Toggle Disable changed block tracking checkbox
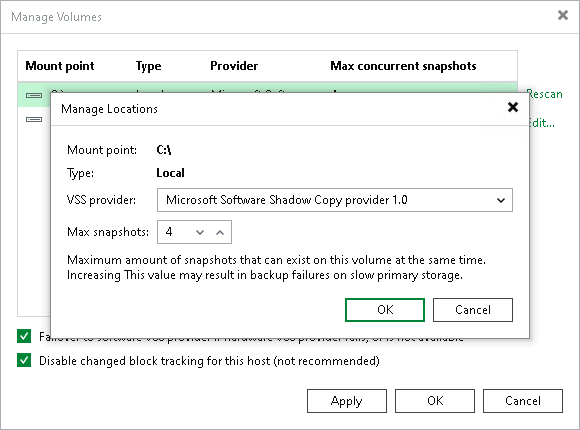This screenshot has height=430, width=580. click(x=24, y=360)
